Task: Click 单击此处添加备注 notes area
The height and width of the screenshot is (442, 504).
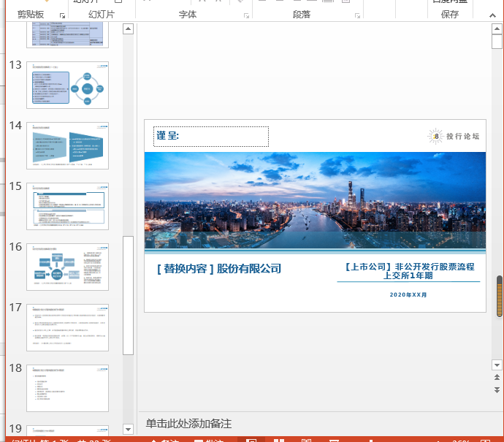Action: 188,424
